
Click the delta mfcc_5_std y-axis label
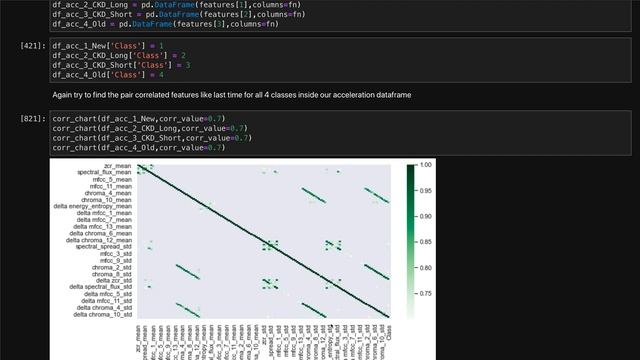(108, 294)
